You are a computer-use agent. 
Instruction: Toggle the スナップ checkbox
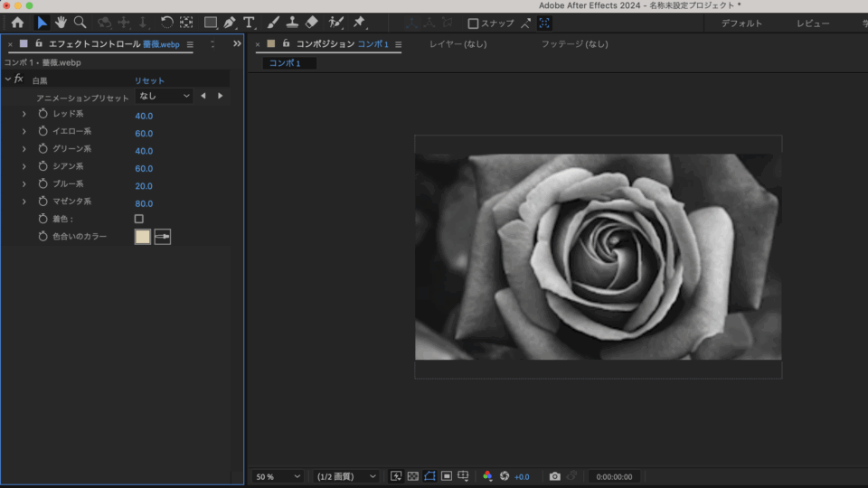pos(473,23)
